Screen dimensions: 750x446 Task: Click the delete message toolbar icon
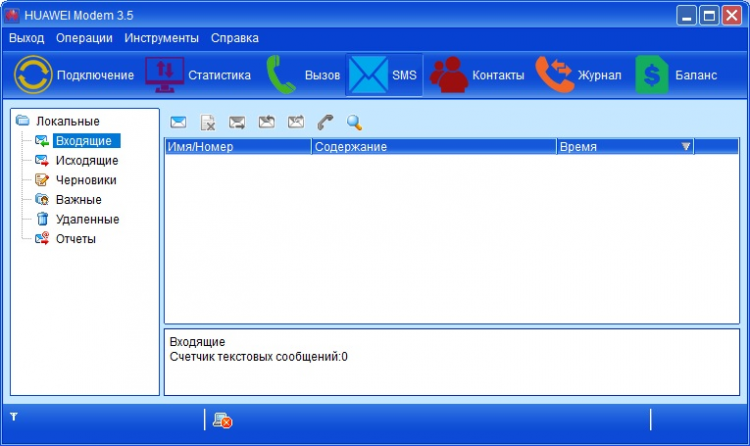[x=208, y=123]
